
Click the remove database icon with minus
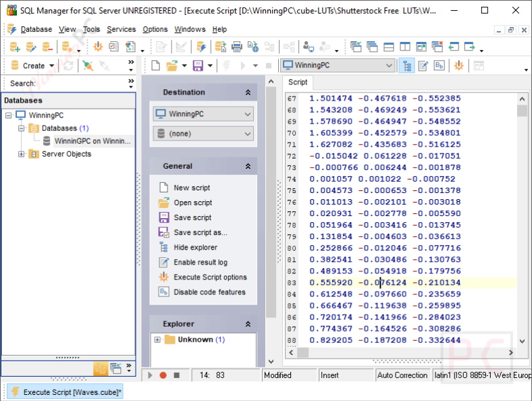(x=47, y=47)
